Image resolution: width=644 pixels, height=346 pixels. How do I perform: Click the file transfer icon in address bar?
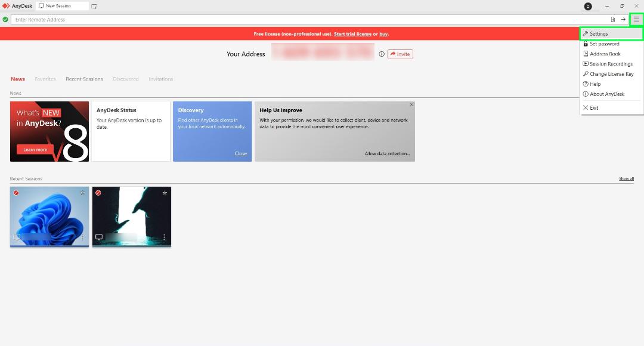(x=613, y=19)
